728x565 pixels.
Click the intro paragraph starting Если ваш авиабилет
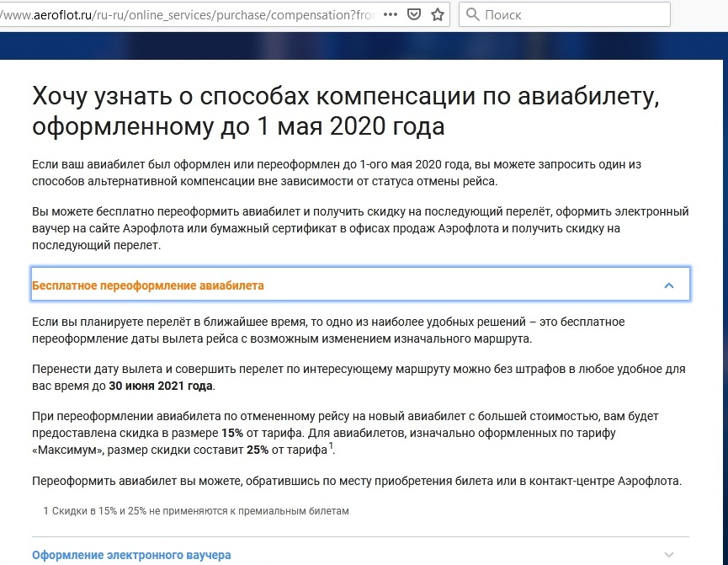click(337, 173)
